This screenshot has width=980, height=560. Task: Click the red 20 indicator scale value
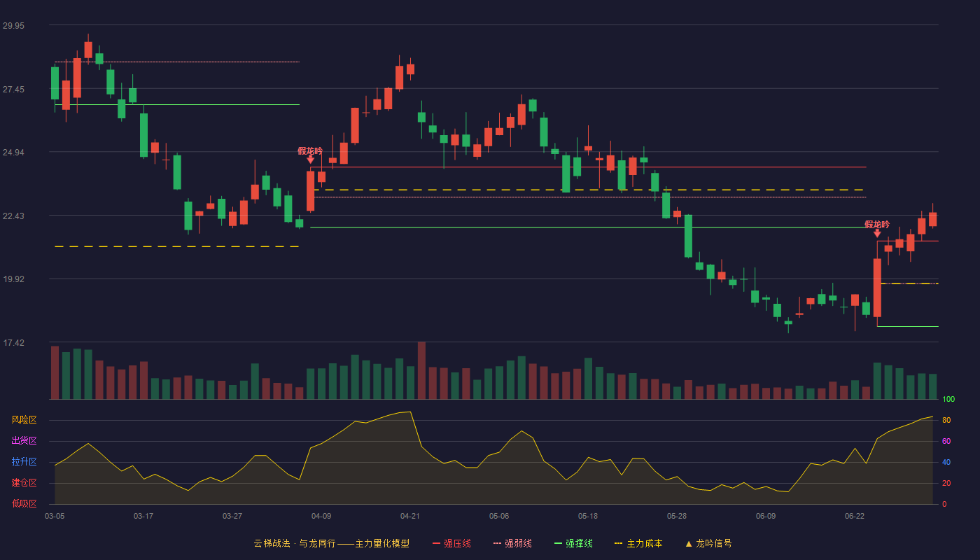click(946, 483)
